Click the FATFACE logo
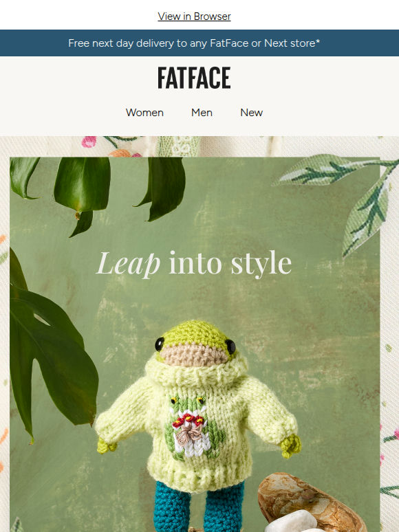This screenshot has width=399, height=532. click(x=194, y=78)
